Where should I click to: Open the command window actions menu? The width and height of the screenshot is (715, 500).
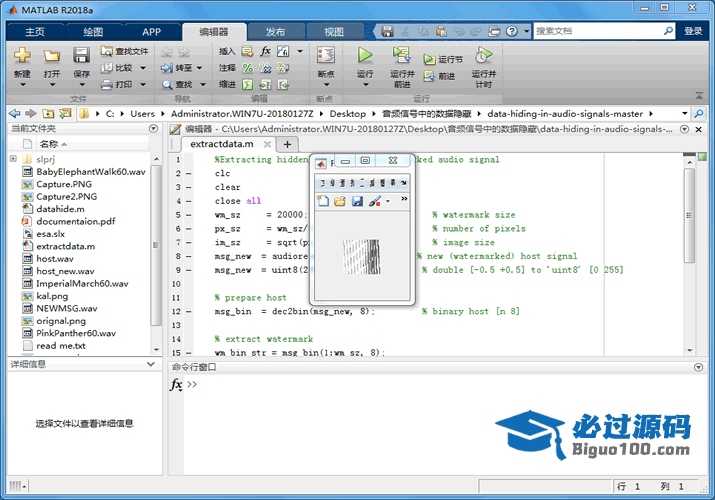pos(698,367)
